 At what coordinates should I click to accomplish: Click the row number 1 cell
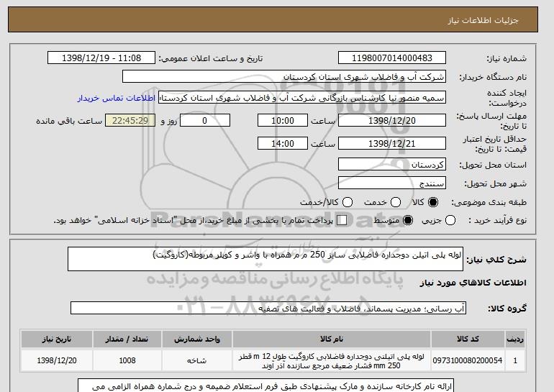pos(515,360)
